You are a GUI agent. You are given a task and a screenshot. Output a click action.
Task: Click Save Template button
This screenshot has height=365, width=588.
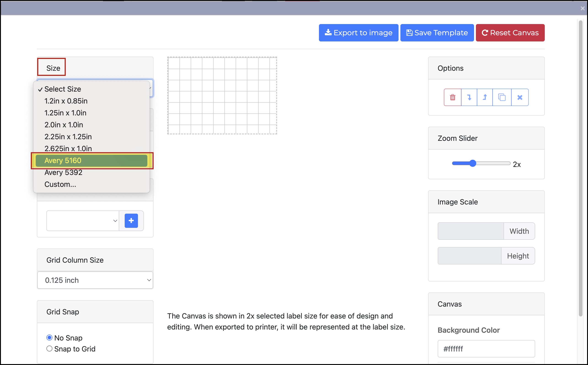(437, 33)
